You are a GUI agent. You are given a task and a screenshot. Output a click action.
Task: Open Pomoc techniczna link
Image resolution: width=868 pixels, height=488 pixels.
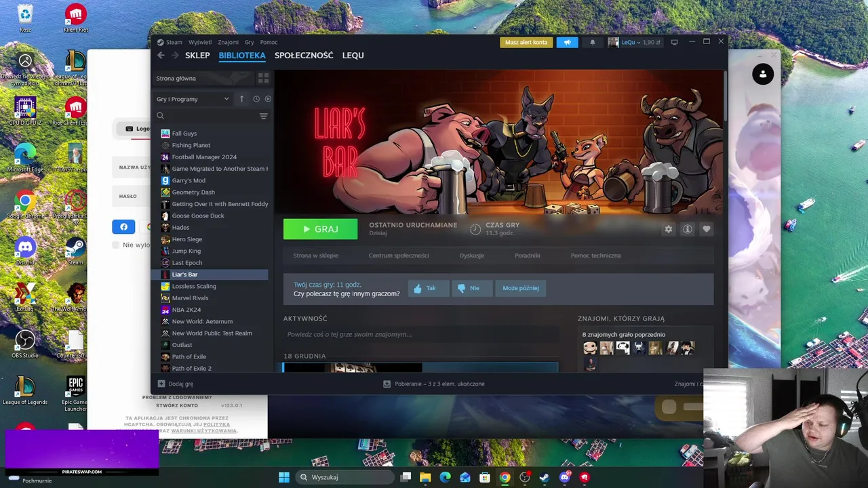tap(595, 256)
